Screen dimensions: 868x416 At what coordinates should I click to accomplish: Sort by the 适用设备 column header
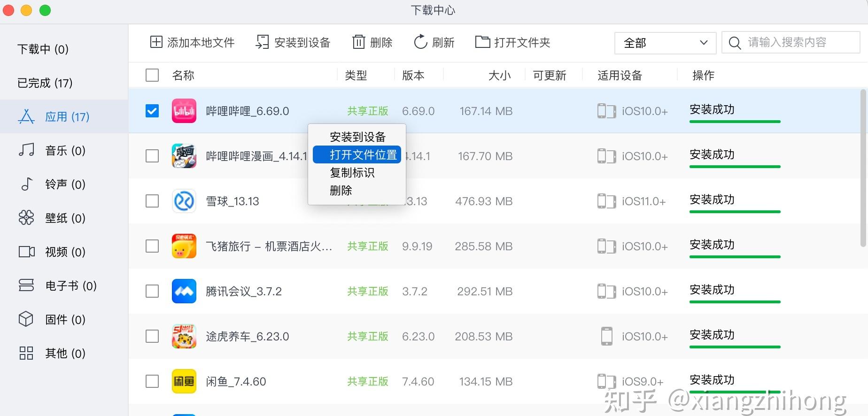pyautogui.click(x=620, y=75)
